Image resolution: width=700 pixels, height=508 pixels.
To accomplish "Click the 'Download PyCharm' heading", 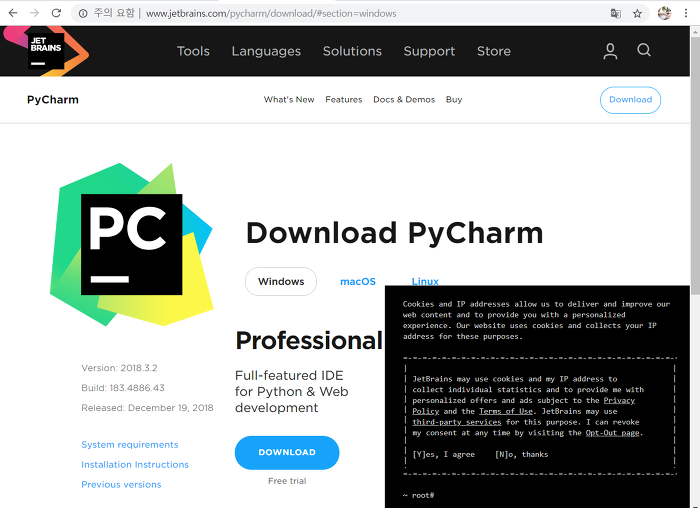I will click(x=395, y=233).
